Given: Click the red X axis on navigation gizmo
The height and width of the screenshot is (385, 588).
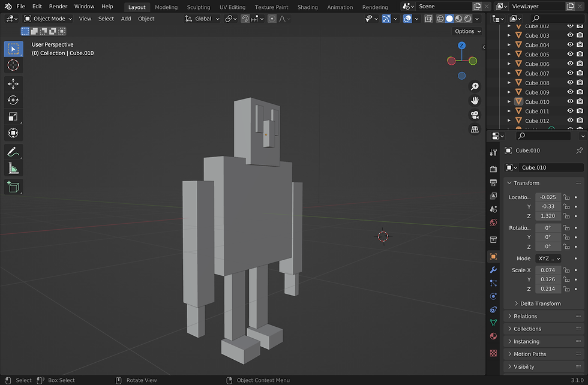Looking at the screenshot, I should pyautogui.click(x=451, y=61).
